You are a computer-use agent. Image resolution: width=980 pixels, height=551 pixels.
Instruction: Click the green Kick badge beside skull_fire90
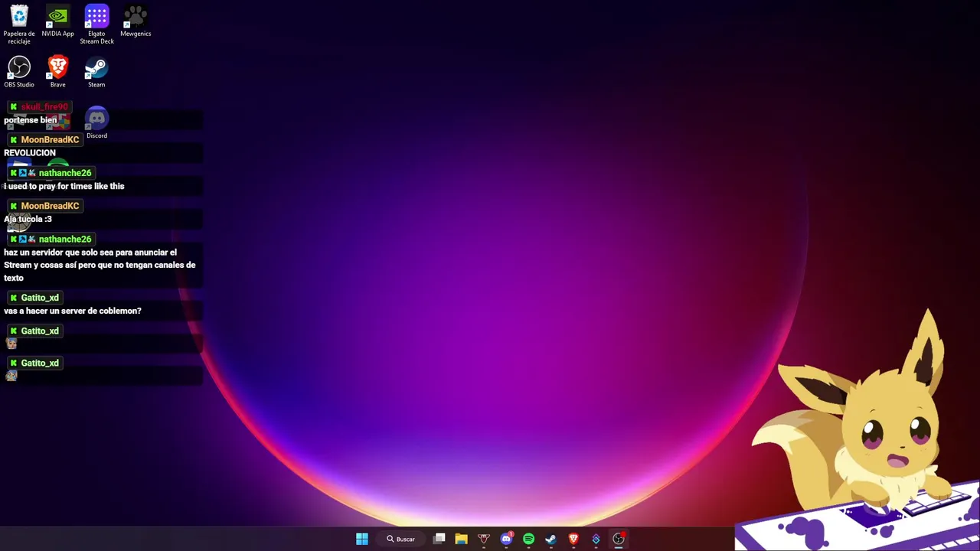point(13,107)
